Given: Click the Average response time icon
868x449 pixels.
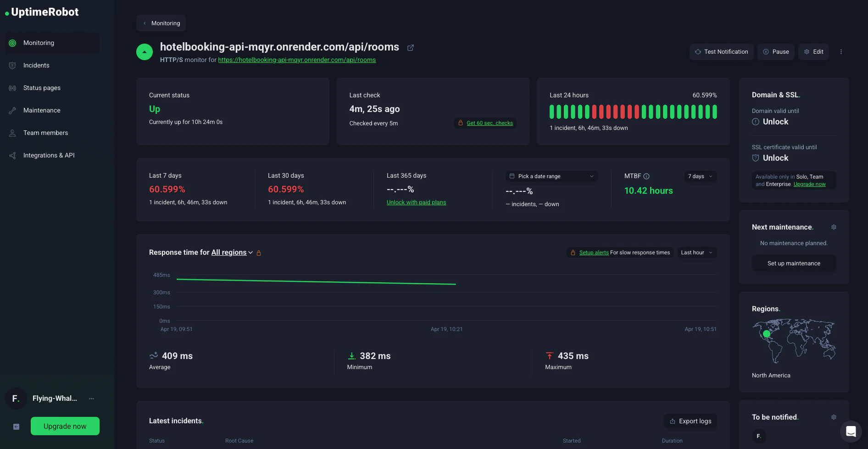Looking at the screenshot, I should click(x=154, y=356).
